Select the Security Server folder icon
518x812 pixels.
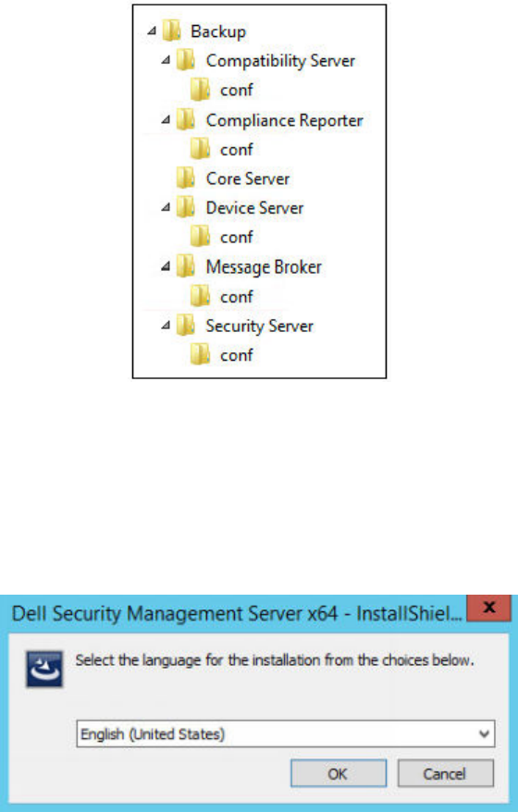(185, 326)
